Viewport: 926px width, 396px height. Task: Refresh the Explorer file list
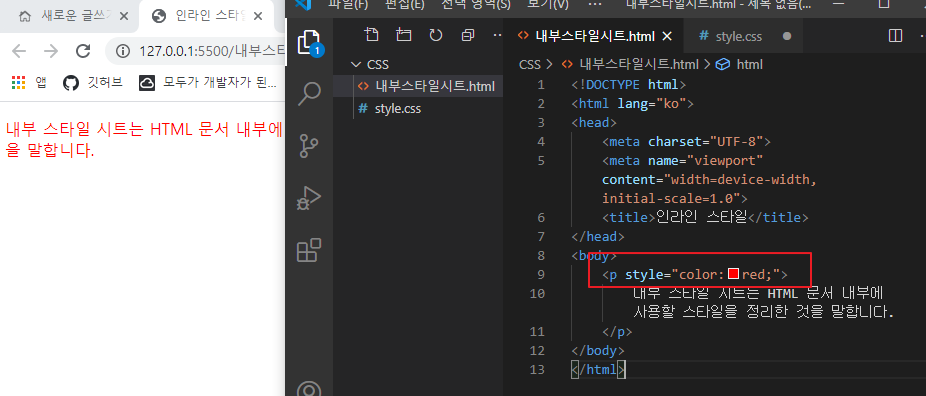click(x=436, y=36)
